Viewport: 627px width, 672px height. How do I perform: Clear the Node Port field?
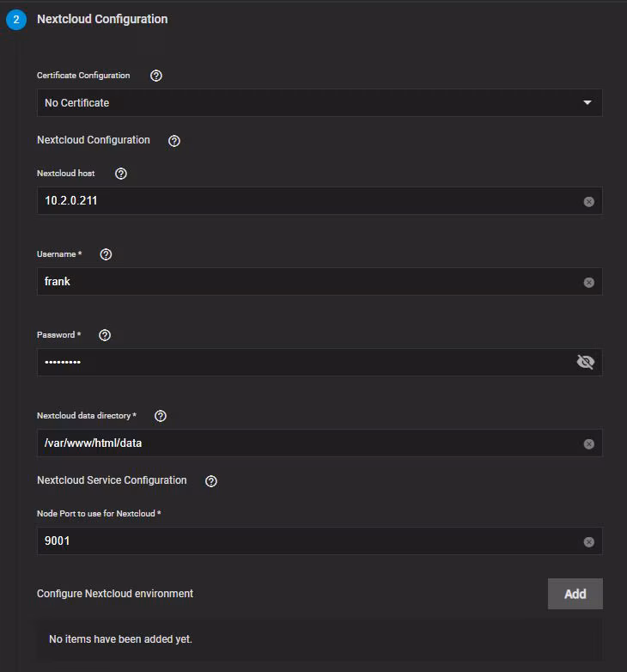pyautogui.click(x=588, y=542)
